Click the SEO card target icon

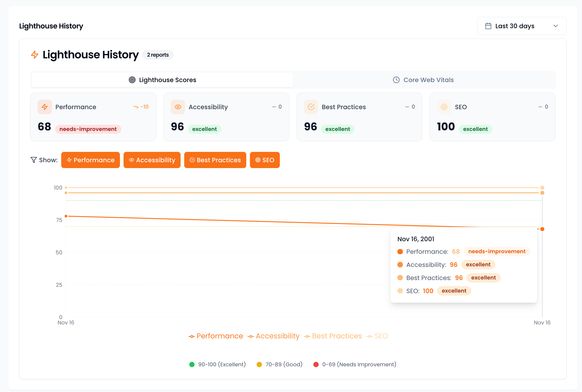pos(444,107)
